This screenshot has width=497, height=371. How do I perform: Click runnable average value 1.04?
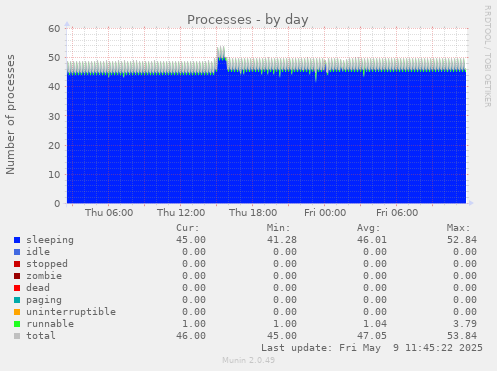(x=375, y=324)
